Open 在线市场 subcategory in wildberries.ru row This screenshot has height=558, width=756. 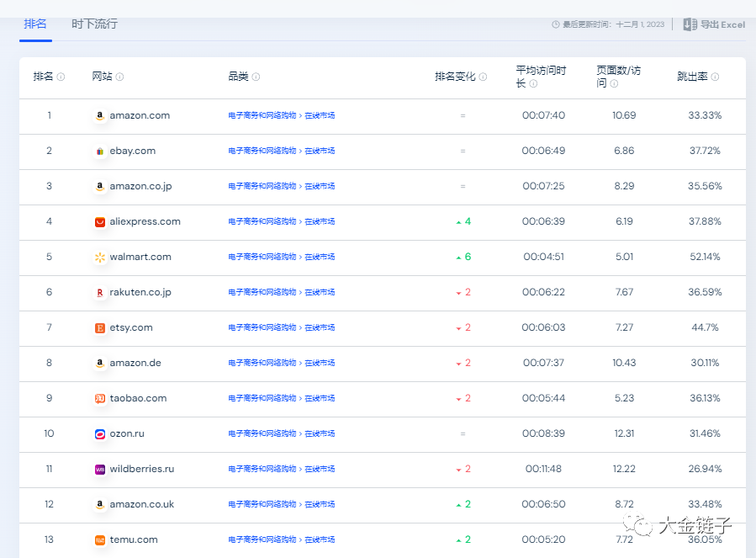(x=320, y=469)
